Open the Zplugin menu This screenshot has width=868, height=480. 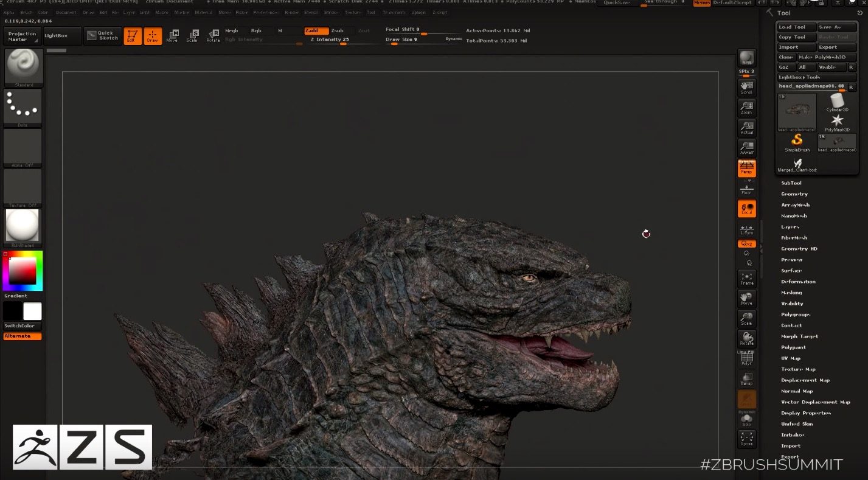coord(418,12)
